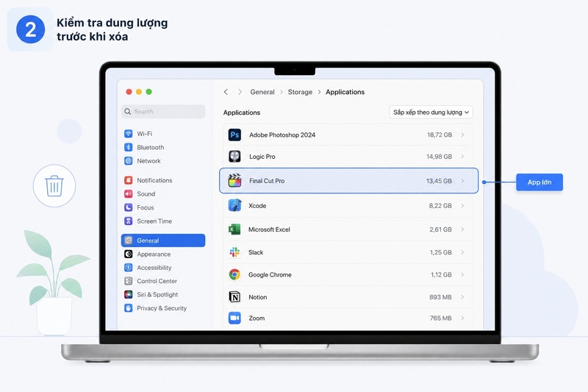Screen dimensions: 588x392
Task: Click the Xcode app icon
Action: point(234,206)
